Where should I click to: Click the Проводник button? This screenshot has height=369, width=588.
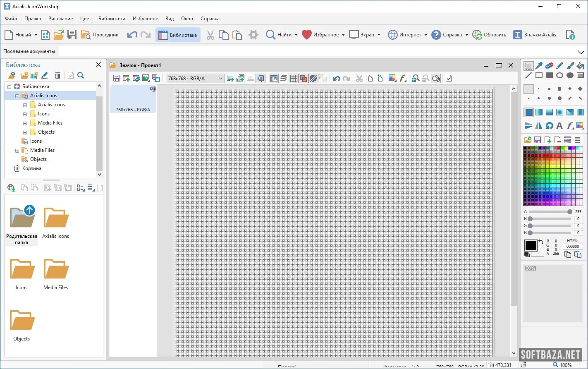[100, 35]
